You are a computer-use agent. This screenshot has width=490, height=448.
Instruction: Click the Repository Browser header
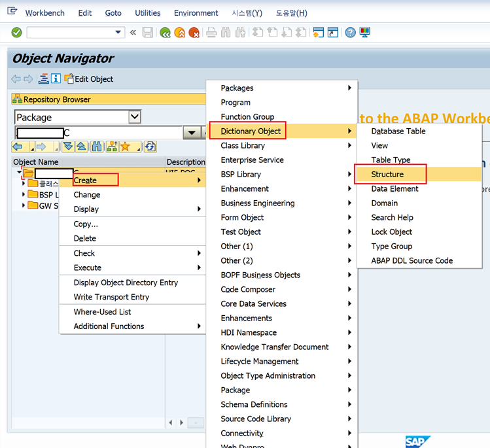point(109,99)
